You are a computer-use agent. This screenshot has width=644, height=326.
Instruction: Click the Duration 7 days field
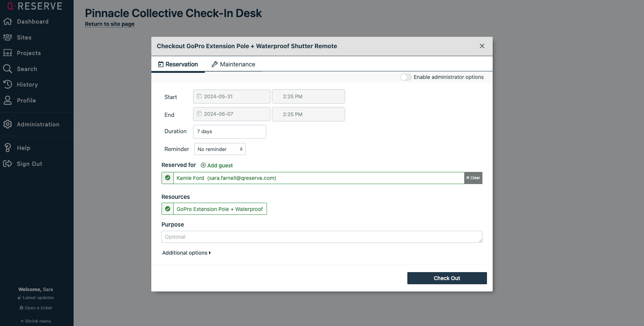tap(229, 132)
